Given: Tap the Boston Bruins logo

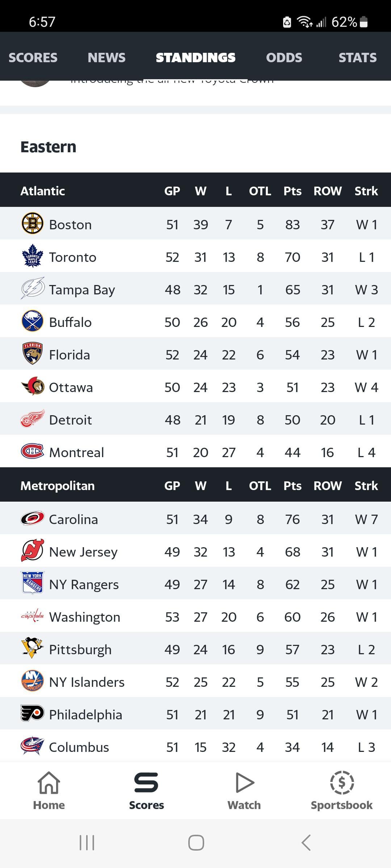Looking at the screenshot, I should coord(32,223).
